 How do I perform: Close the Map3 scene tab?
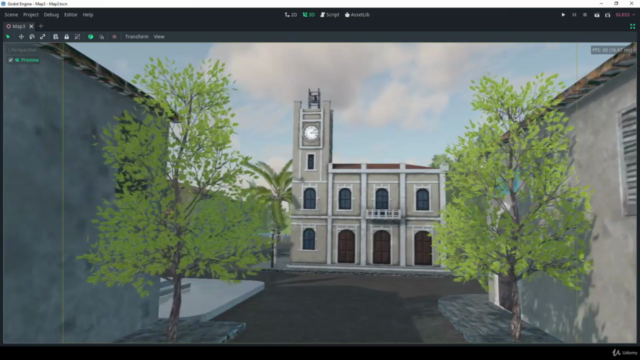pos(31,26)
